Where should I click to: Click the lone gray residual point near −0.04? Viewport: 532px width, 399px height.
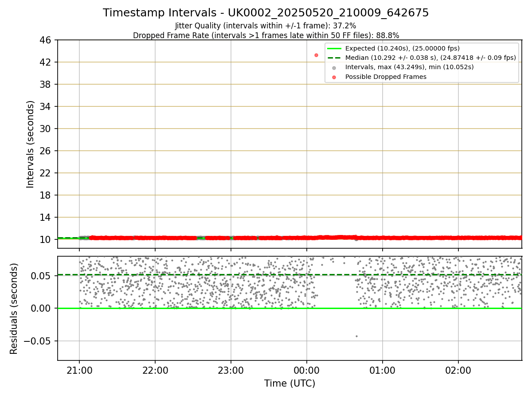[356, 336]
